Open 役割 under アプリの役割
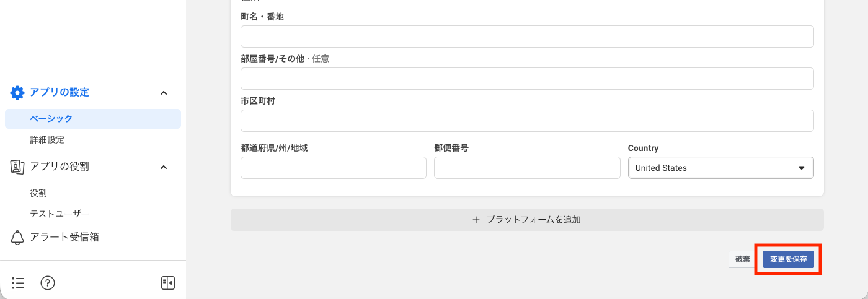The image size is (868, 299). point(38,193)
